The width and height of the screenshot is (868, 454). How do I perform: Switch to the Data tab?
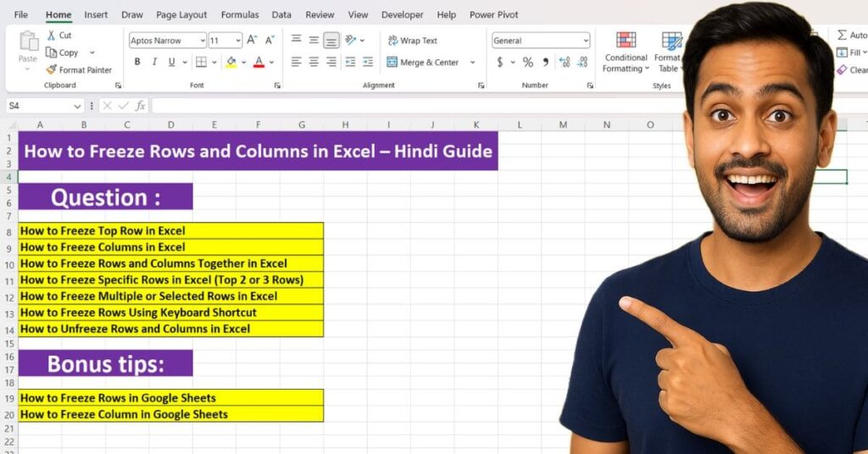tap(281, 15)
